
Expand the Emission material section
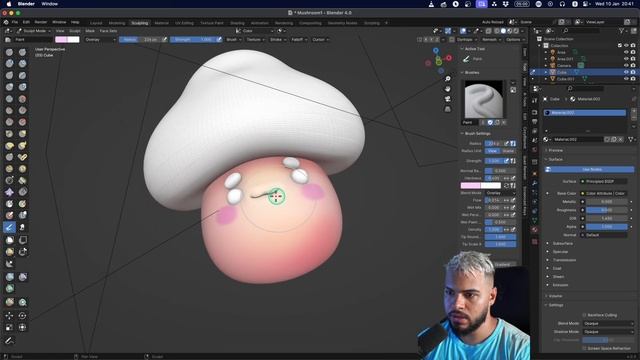click(560, 285)
